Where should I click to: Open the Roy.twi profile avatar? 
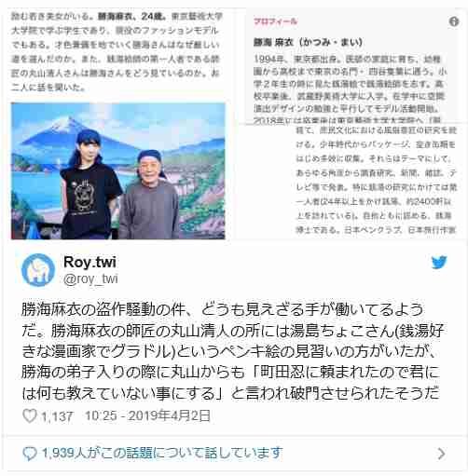[x=38, y=270]
